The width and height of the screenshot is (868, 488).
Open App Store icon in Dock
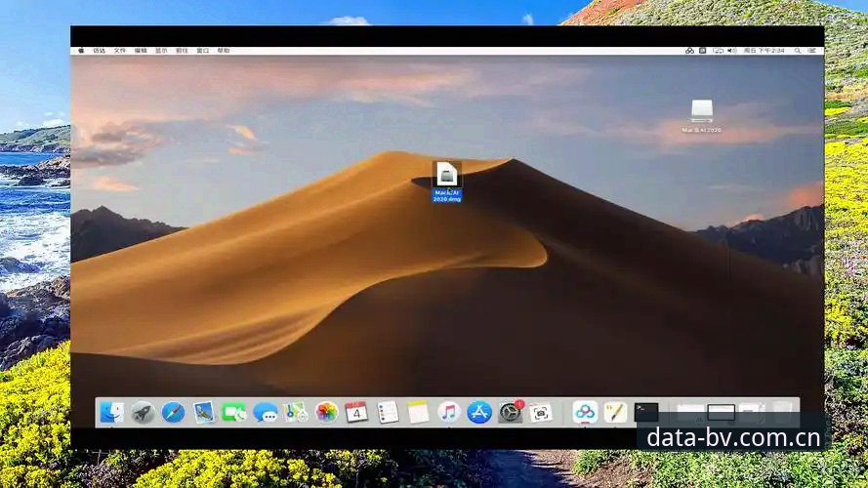(479, 412)
